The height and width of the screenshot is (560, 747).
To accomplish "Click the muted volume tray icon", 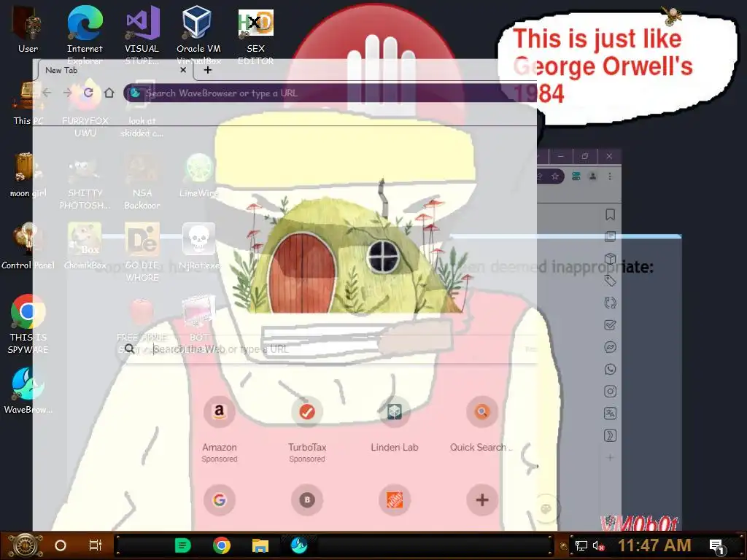I will click(598, 545).
